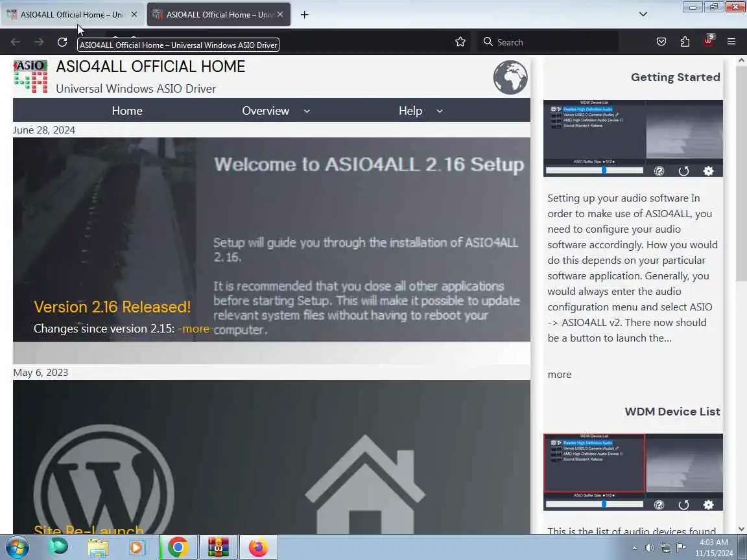Screen dimensions: 747x560
Task: Switch to the second ASIO4ALL Official Home tab
Action: [x=218, y=15]
